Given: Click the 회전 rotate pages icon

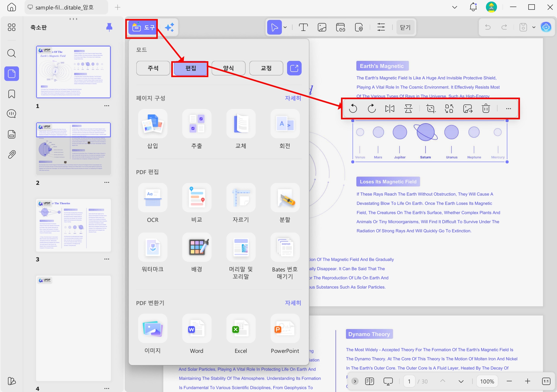Looking at the screenshot, I should (285, 124).
